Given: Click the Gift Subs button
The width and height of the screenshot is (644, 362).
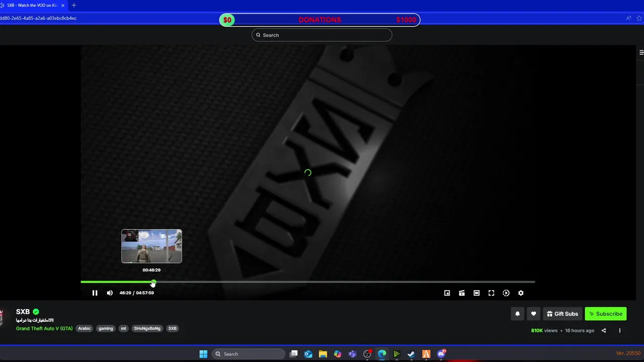Looking at the screenshot, I should click(x=562, y=314).
